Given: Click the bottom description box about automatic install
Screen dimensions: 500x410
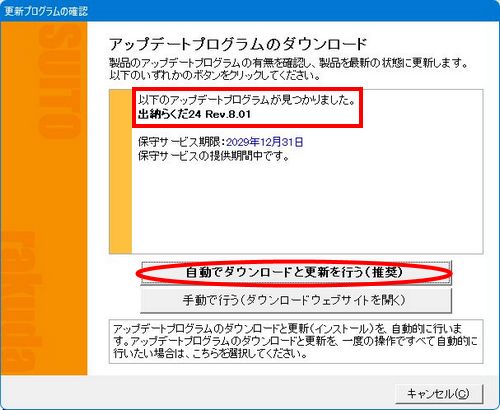Looking at the screenshot, I should pos(296,341).
